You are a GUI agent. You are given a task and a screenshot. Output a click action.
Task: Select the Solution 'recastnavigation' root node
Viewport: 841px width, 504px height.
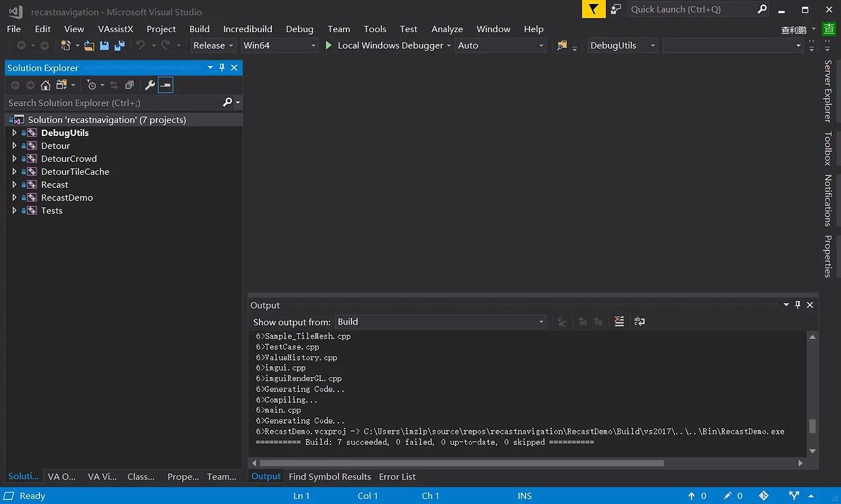[124, 120]
